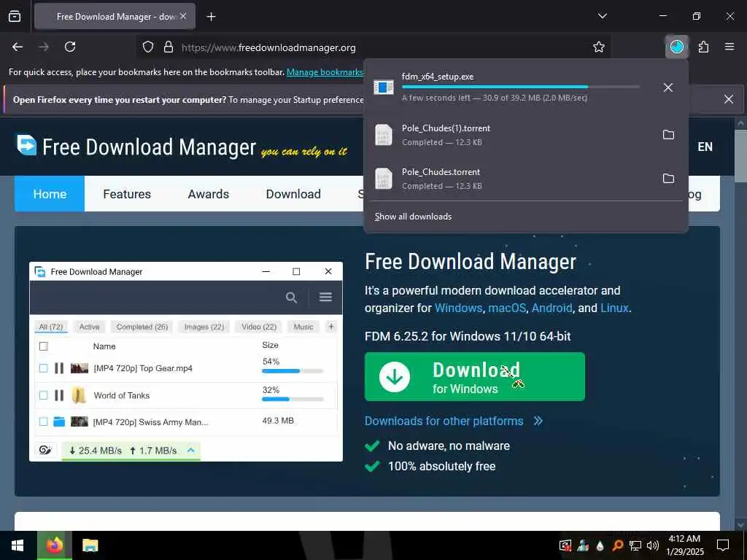Pause the Top Gear.mp4 download
The height and width of the screenshot is (560, 747).
[x=59, y=368]
